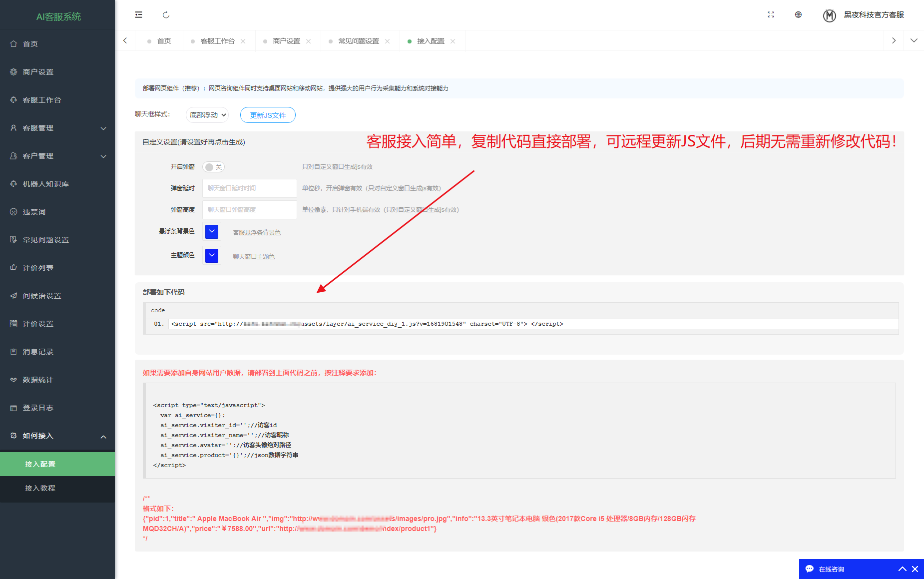
Task: Switch to the 首页 tab
Action: [159, 41]
